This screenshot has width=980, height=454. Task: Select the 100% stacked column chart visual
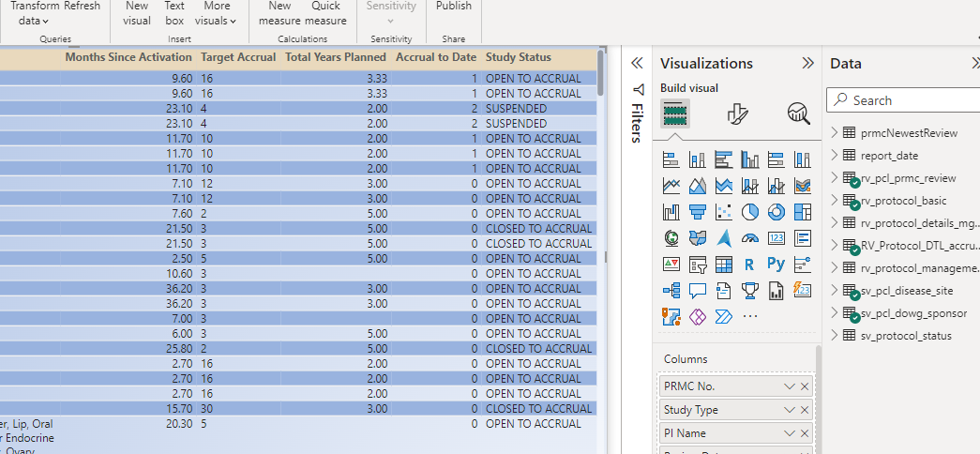[803, 159]
